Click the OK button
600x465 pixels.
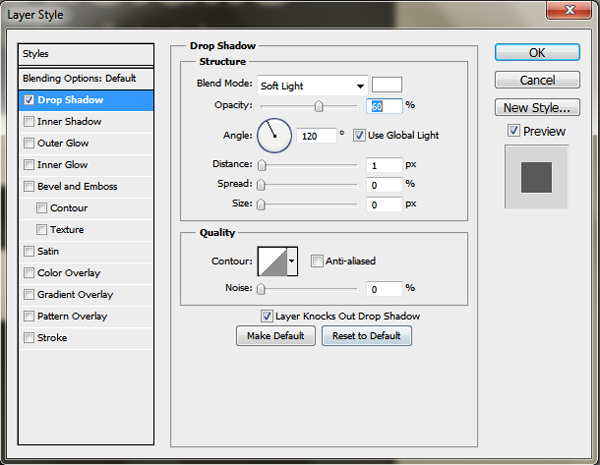coord(537,52)
